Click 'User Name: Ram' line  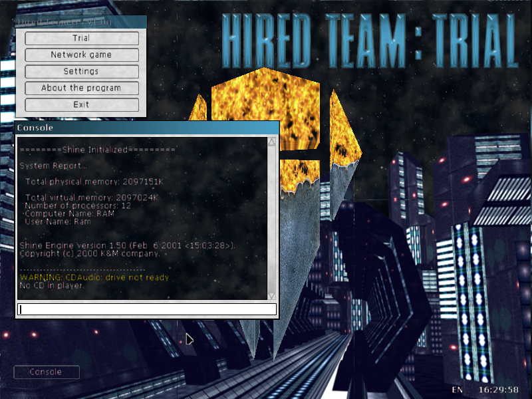click(58, 221)
